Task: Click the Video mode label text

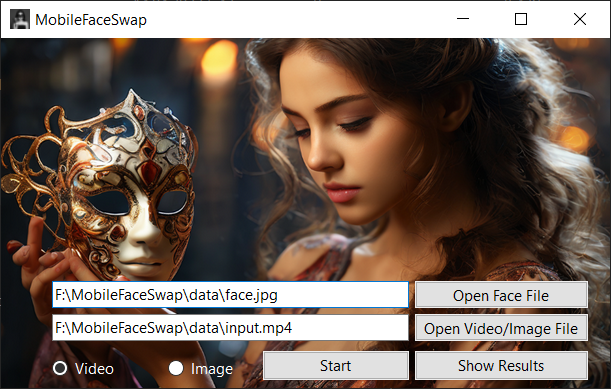Action: pyautogui.click(x=94, y=369)
